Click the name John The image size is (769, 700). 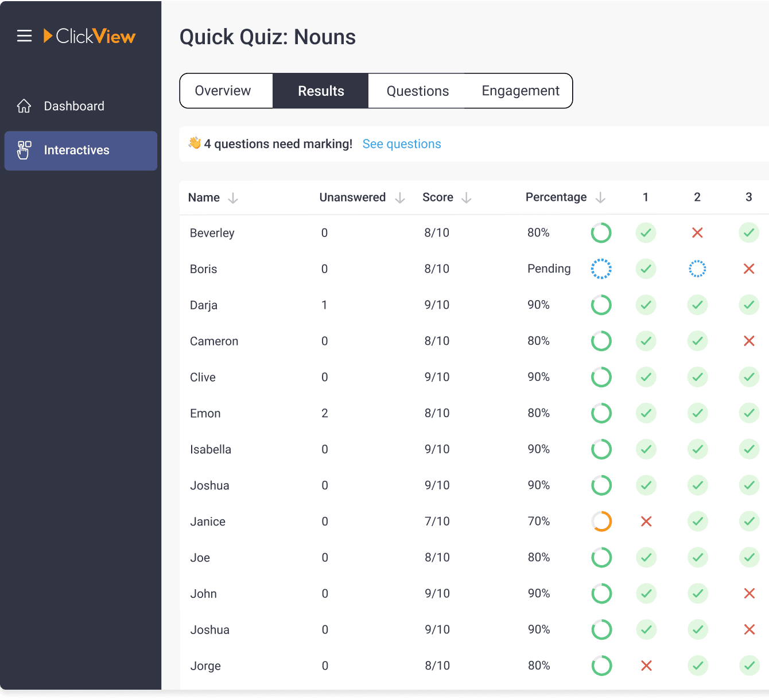[204, 594]
